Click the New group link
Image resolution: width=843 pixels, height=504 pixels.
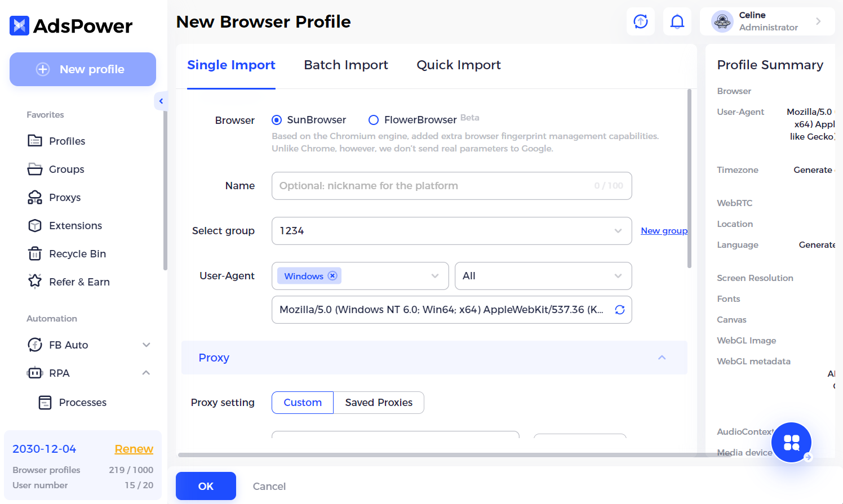(664, 231)
